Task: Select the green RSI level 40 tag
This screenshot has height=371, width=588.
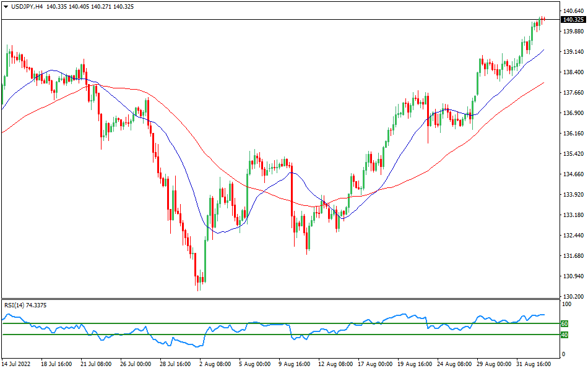Action: click(564, 335)
